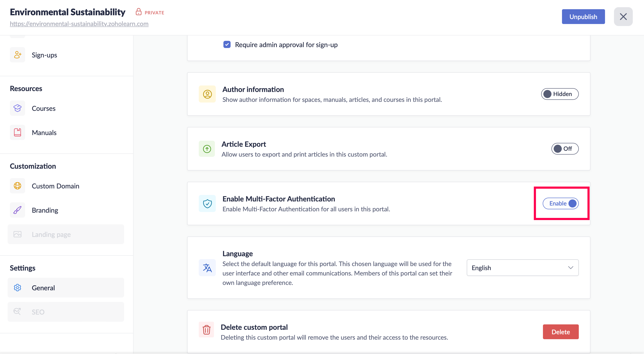Click the Manuals book icon
The image size is (644, 354).
coord(17,132)
